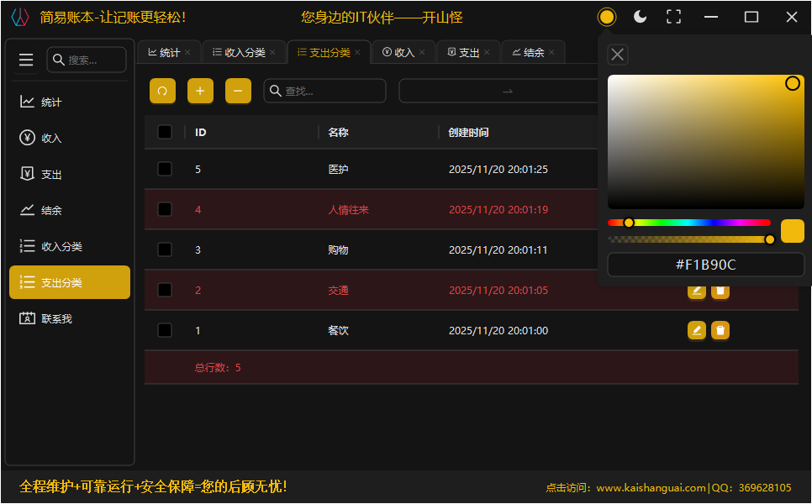Close the 收入 tab
Screen dimensions: 812x504
(x=422, y=52)
